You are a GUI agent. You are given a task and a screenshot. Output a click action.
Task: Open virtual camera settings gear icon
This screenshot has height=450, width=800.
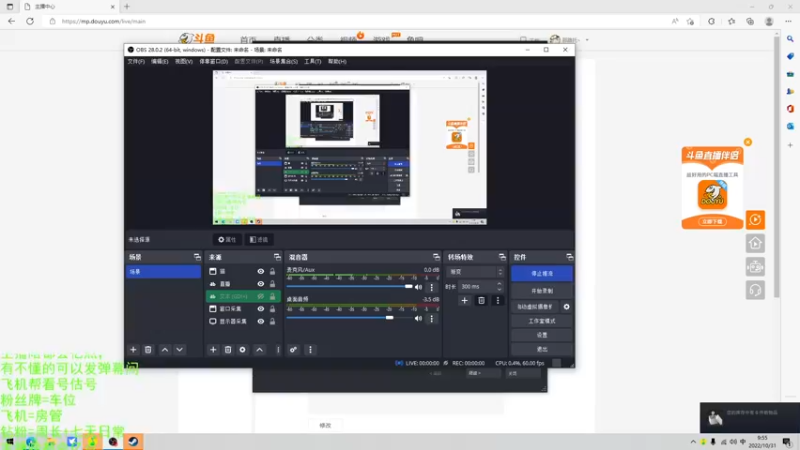tap(566, 307)
